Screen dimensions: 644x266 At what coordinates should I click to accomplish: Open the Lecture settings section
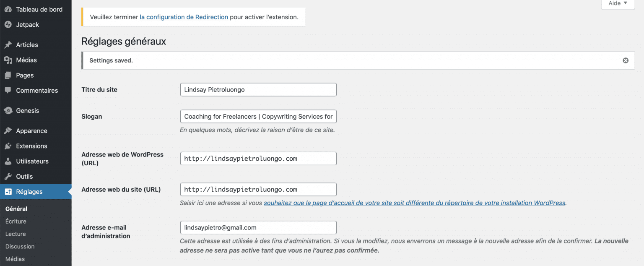[16, 234]
